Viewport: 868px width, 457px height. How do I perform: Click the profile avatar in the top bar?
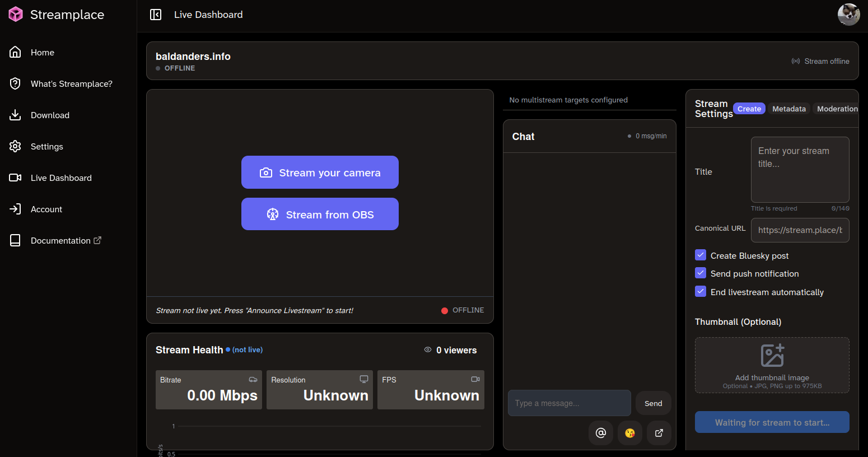(848, 15)
